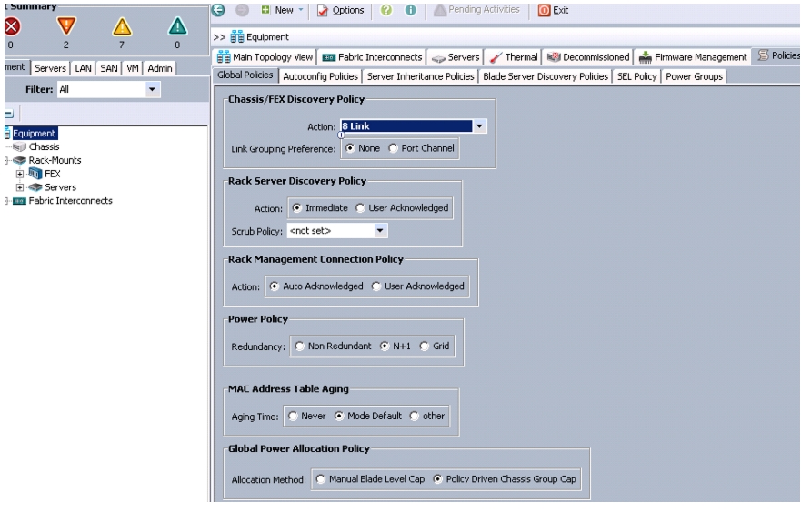The height and width of the screenshot is (532, 801).
Task: Click the orange major faults icon
Action: tap(66, 26)
